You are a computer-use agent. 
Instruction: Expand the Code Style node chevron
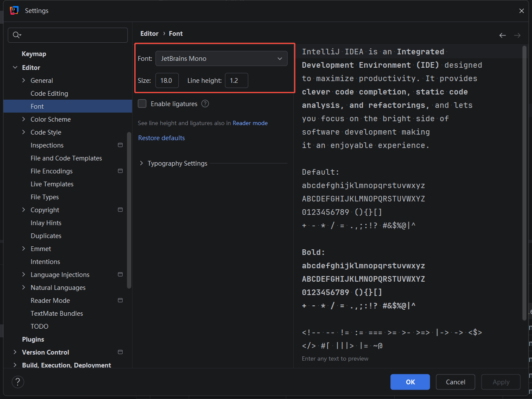click(24, 132)
